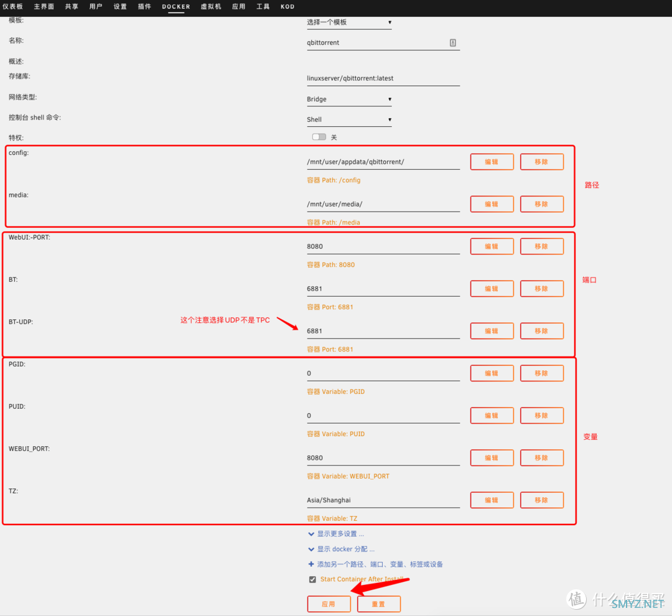The image size is (672, 616).
Task: Open the 仪表板 menu tab
Action: [12, 6]
